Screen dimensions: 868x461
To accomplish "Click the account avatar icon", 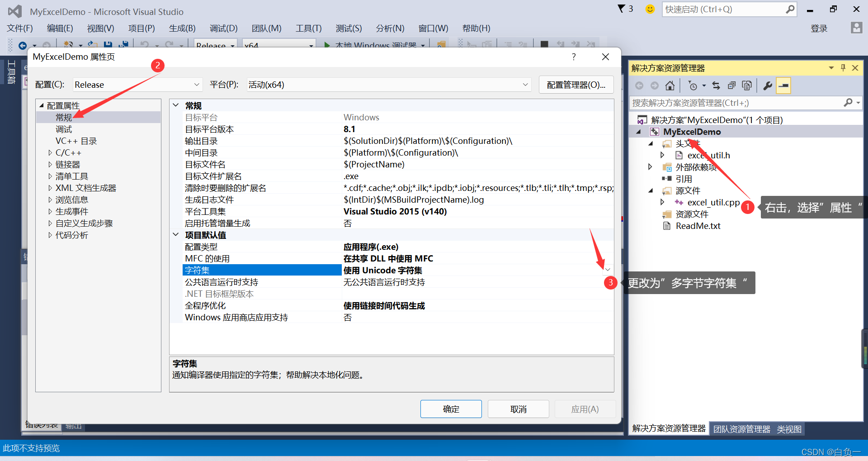I will coord(856,28).
